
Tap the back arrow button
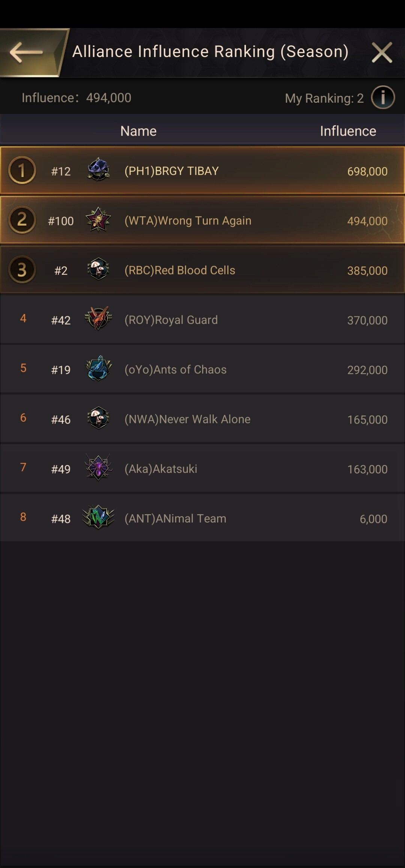tap(27, 52)
